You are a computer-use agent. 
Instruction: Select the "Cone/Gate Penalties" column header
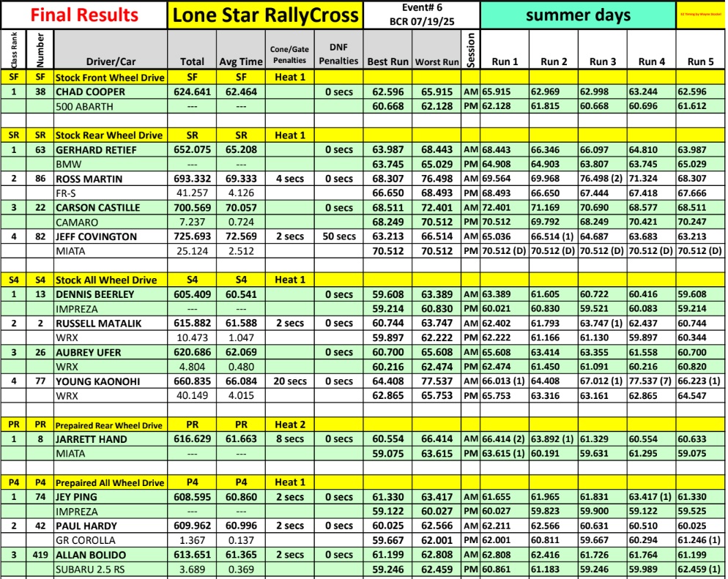click(290, 55)
